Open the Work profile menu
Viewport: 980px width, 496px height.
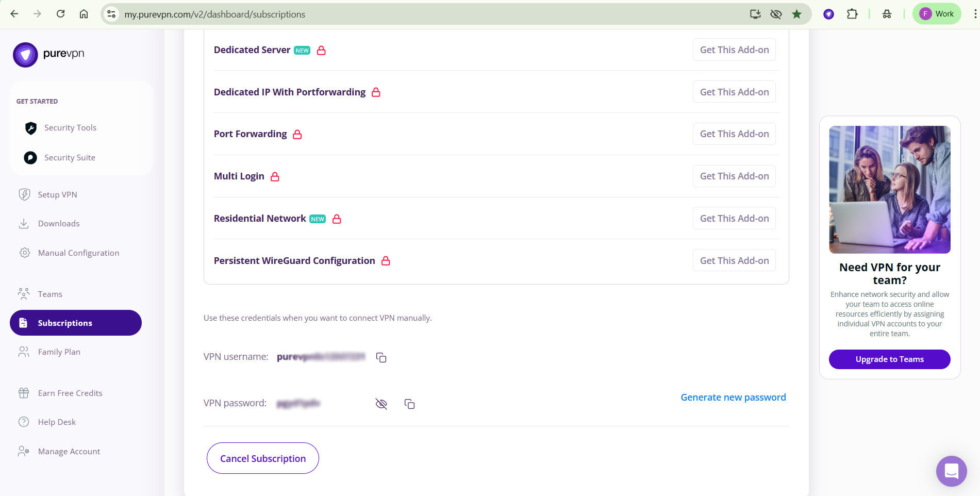pyautogui.click(x=937, y=14)
